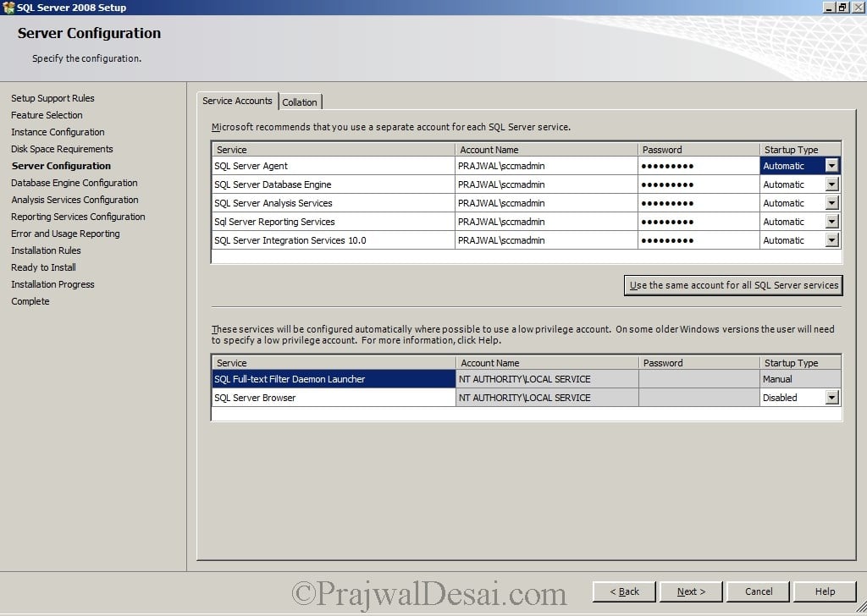Click the SQL Server Agent account name field
867x616 pixels.
click(546, 166)
